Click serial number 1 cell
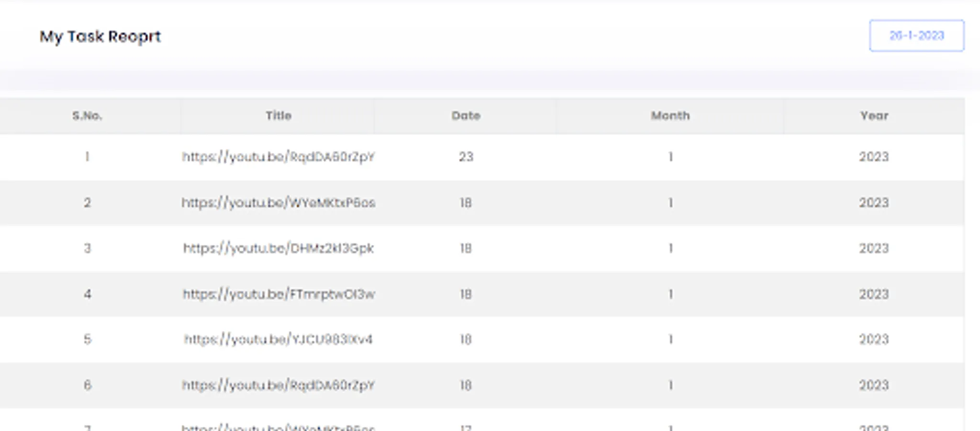This screenshot has height=431, width=980. pos(87,157)
